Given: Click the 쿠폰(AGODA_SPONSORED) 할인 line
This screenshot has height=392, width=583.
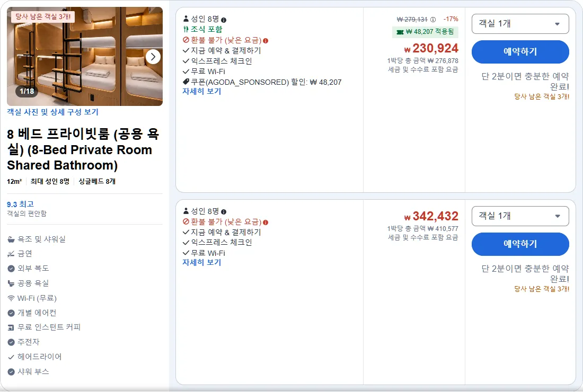Looking at the screenshot, I should tap(266, 82).
